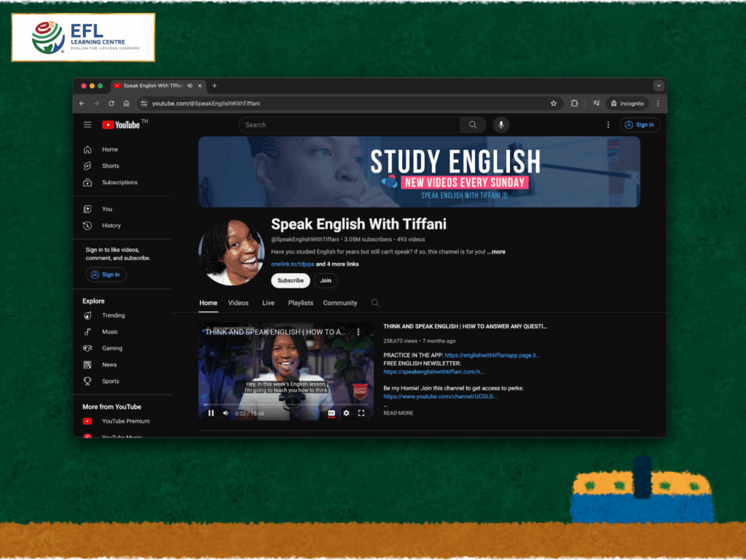Screen dimensions: 746x560
Task: Switch to the Videos tab
Action: pyautogui.click(x=238, y=303)
